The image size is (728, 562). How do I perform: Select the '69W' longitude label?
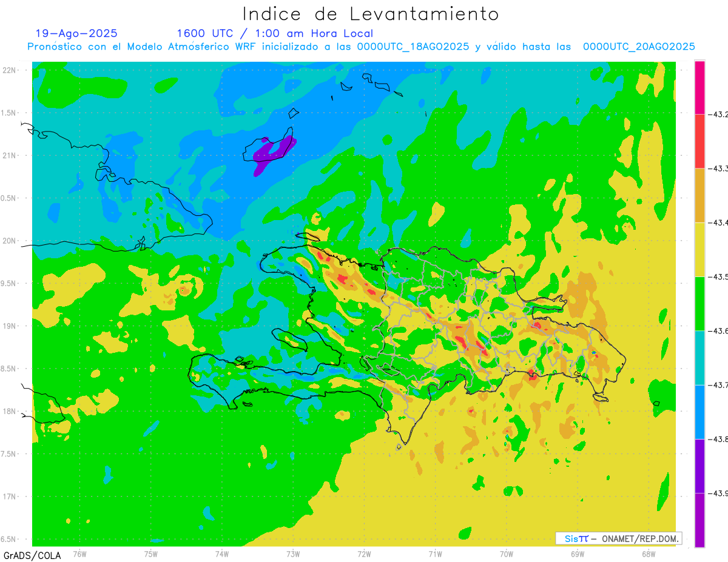578,554
